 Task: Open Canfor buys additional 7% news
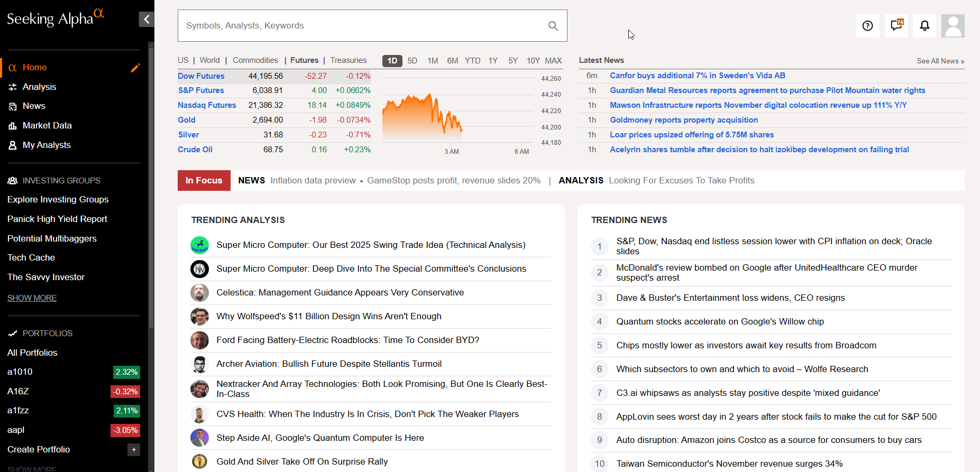click(698, 76)
